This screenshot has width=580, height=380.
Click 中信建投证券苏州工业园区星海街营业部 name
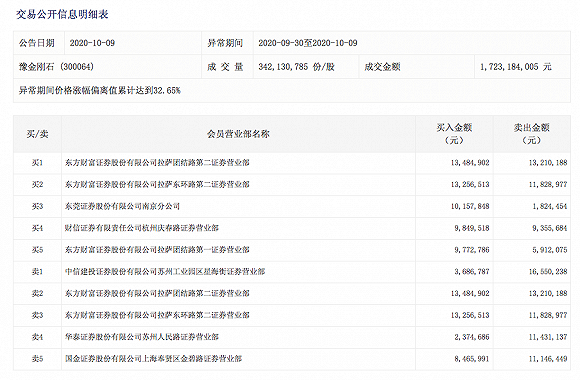click(x=165, y=272)
